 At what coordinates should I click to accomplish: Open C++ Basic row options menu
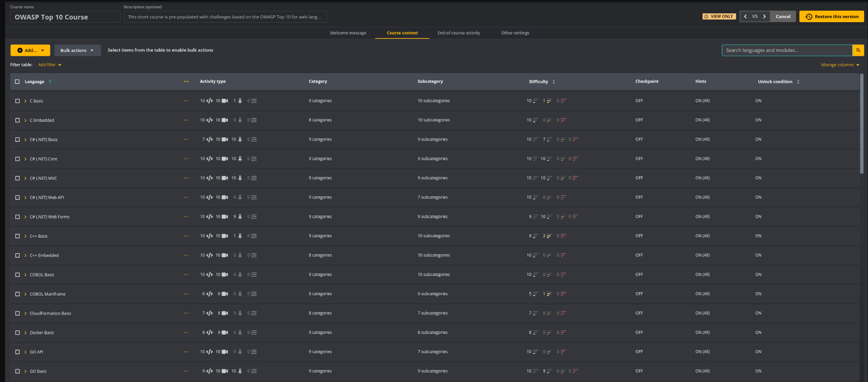click(x=186, y=236)
